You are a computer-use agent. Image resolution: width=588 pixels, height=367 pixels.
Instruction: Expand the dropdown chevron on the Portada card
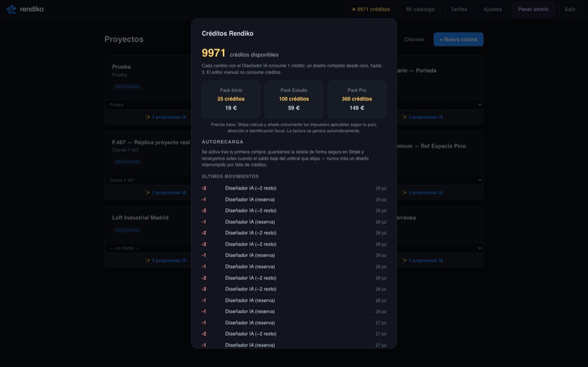click(x=479, y=105)
